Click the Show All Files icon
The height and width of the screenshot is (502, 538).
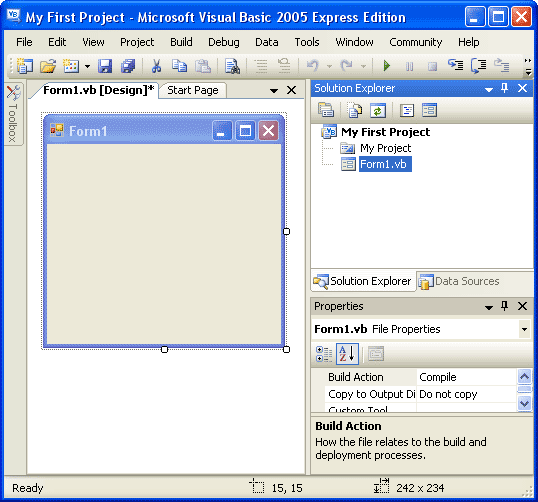point(355,110)
